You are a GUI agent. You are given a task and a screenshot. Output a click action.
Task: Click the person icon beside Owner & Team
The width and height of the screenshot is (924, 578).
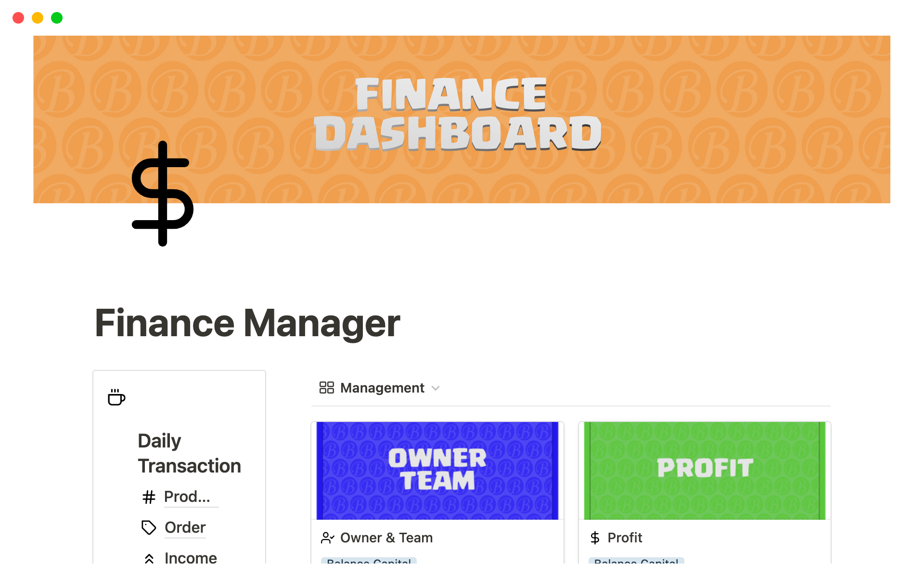(328, 538)
